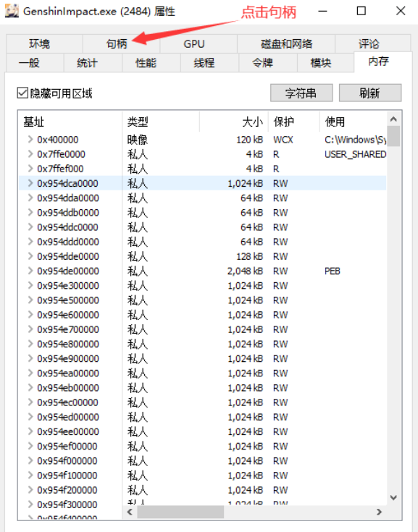
Task: Click the 映像 type cell
Action: tap(137, 140)
